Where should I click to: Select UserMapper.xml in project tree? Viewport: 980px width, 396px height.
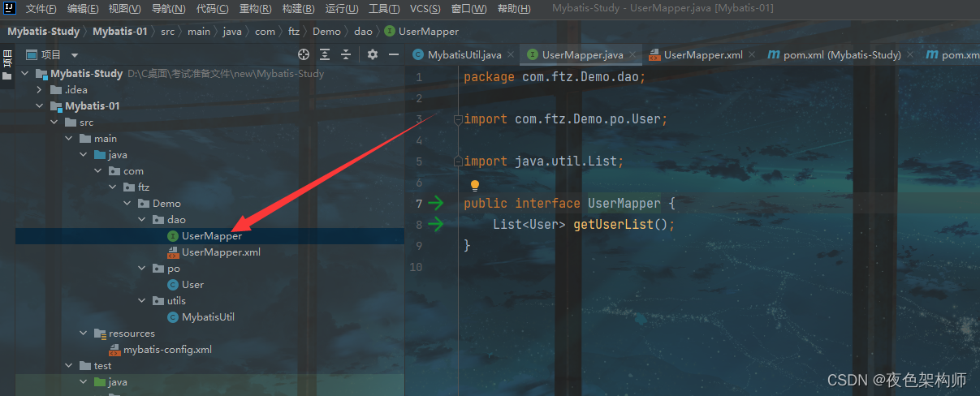pos(221,252)
